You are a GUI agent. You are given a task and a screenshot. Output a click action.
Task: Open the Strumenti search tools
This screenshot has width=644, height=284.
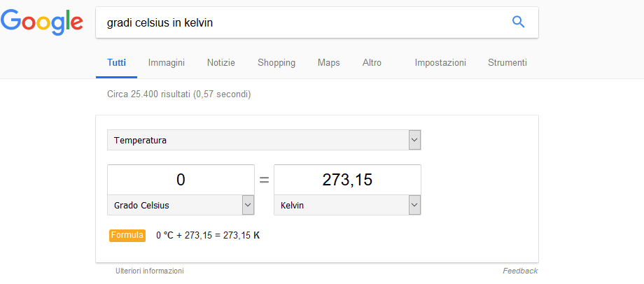point(507,63)
